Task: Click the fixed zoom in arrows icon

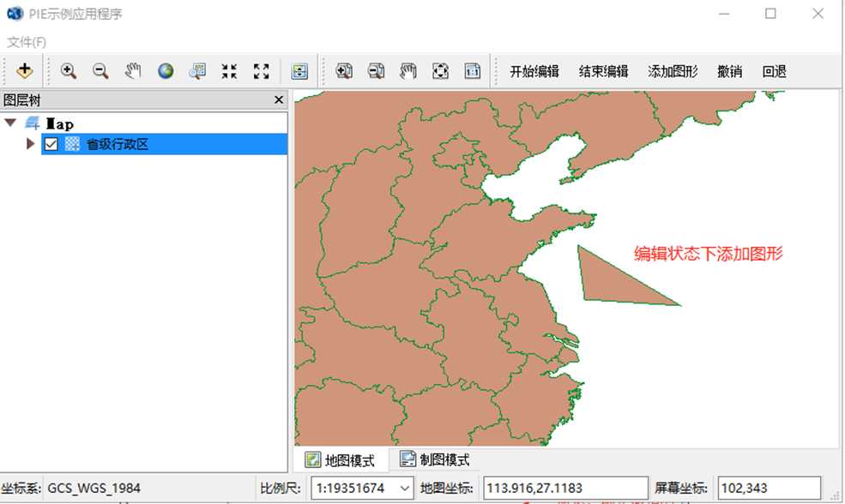Action: [x=229, y=70]
